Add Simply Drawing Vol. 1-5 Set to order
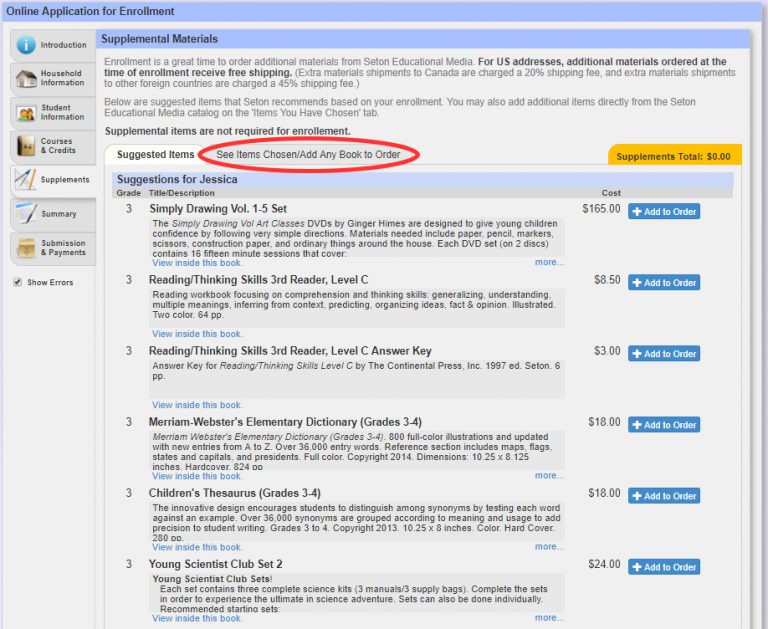 (x=664, y=212)
